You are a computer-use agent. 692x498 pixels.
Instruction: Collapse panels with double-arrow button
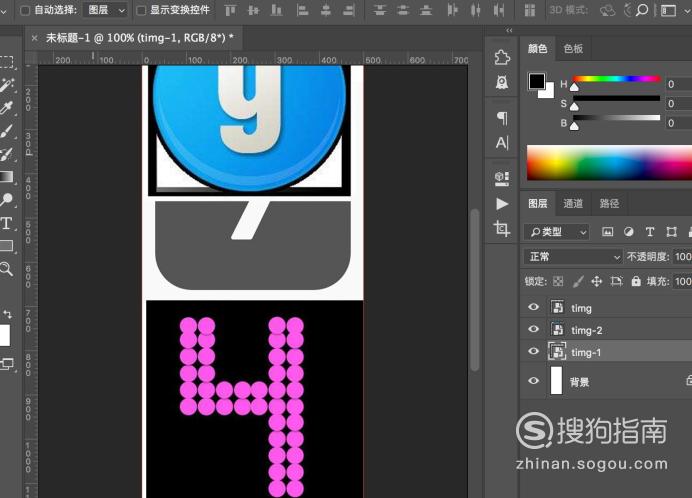click(x=509, y=30)
